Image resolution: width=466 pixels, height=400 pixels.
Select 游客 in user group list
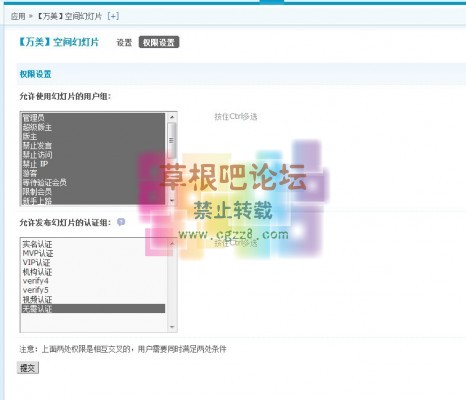coord(93,173)
